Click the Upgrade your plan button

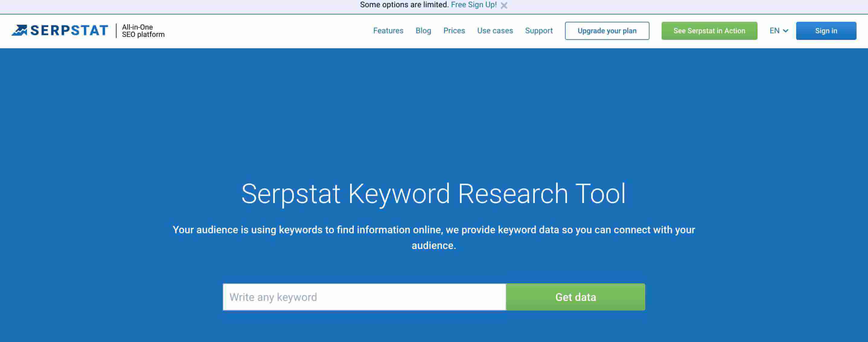(607, 31)
